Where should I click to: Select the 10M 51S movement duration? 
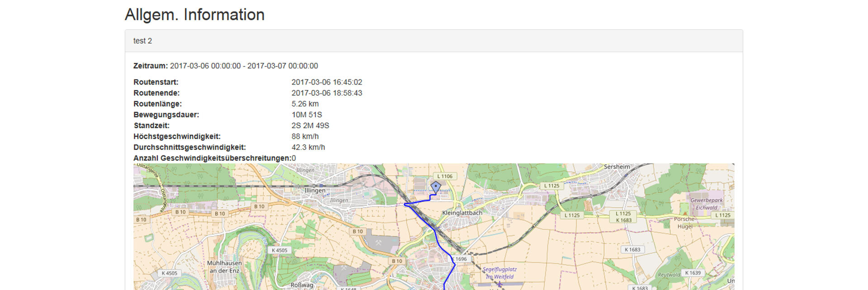click(307, 115)
